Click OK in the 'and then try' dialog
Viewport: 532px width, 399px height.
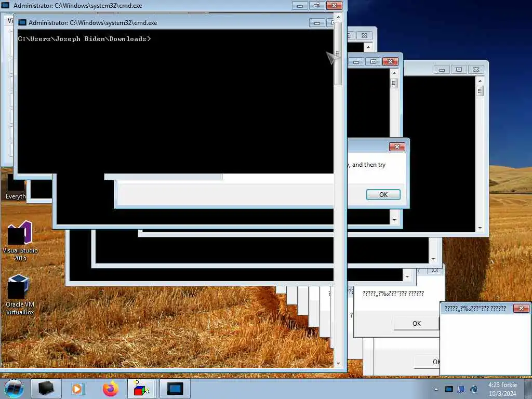coord(383,194)
